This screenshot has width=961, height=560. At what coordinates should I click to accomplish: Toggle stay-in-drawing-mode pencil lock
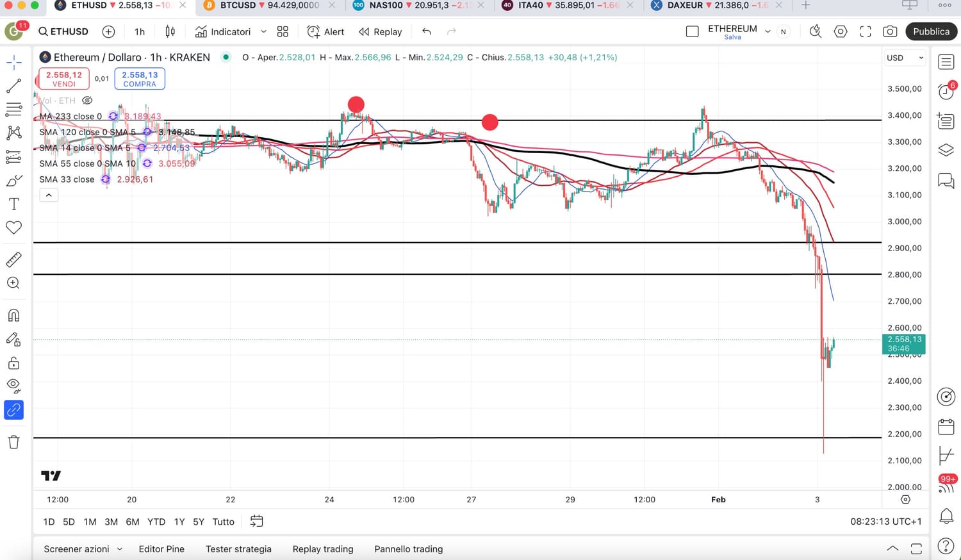point(13,340)
